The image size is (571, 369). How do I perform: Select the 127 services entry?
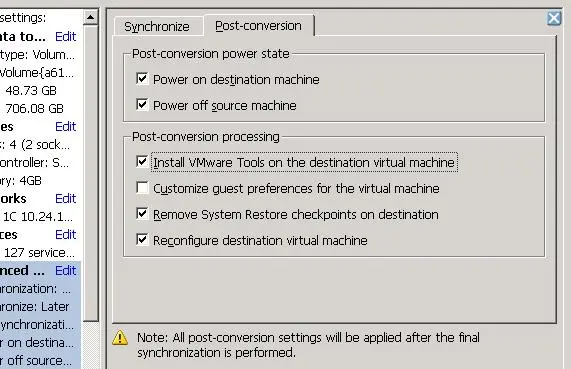(x=39, y=252)
